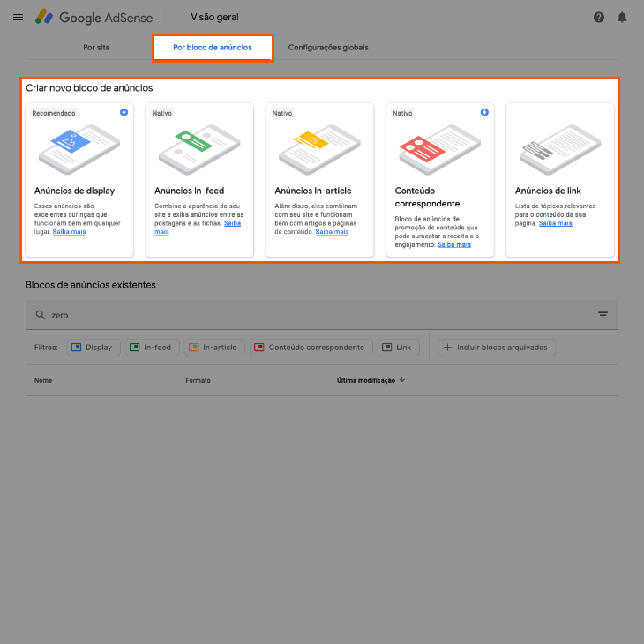The width and height of the screenshot is (644, 644).
Task: Open the Configurações globais tab
Action: click(328, 48)
